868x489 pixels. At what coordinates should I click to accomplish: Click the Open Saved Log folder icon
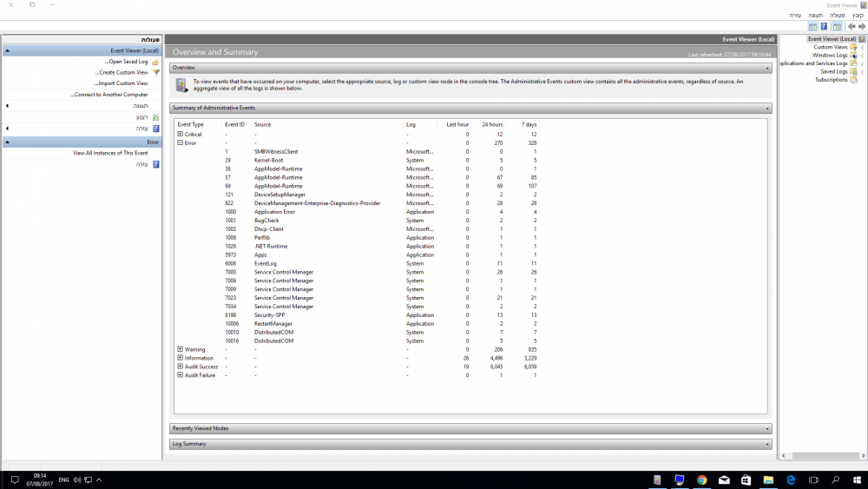(155, 62)
